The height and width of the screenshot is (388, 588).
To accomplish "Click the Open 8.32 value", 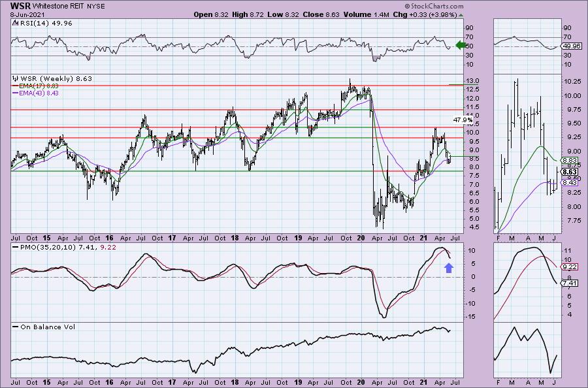I will [211, 14].
